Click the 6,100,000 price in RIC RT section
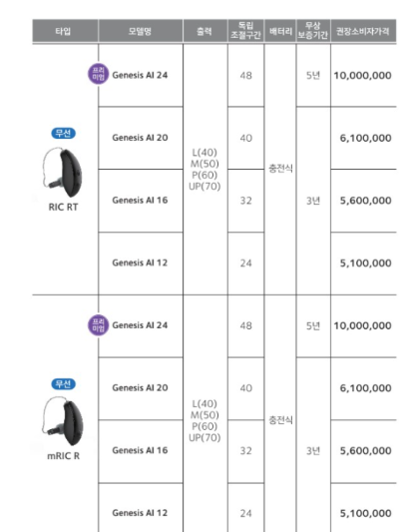 (x=365, y=138)
